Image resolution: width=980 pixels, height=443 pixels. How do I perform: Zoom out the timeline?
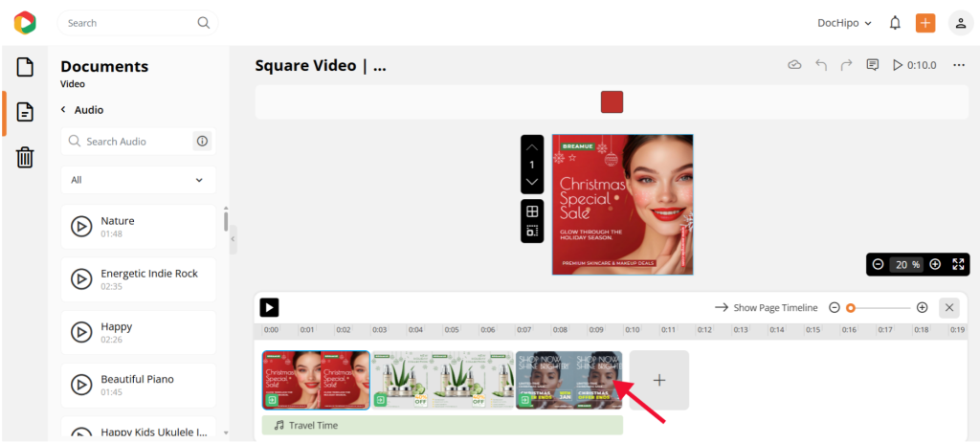click(x=835, y=307)
